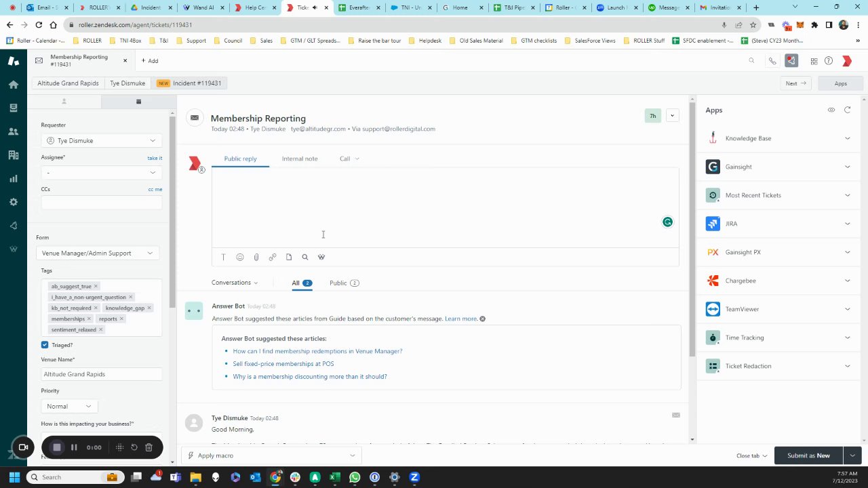Viewport: 868px width, 488px height.
Task: Open the Form dropdown Venue Manager/Admin Support
Action: click(x=98, y=253)
